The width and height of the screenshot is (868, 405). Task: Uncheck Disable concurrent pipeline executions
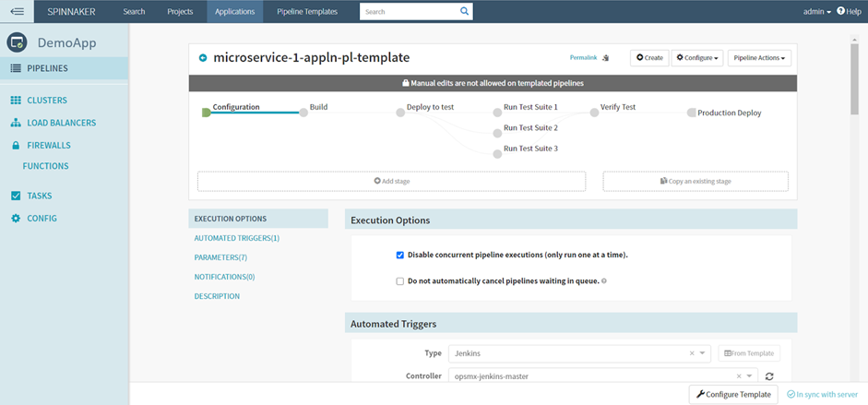[400, 255]
